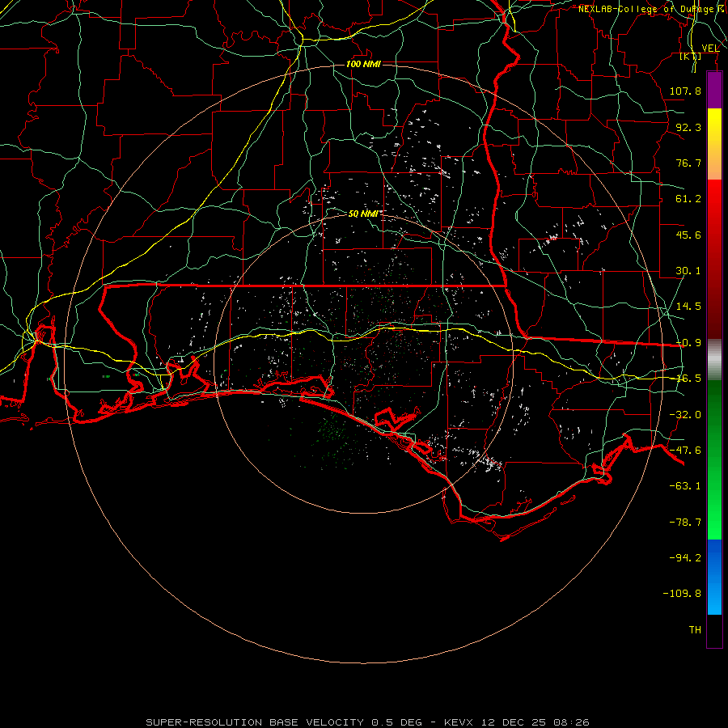This screenshot has width=728, height=728.
Task: Click the -109.8 value on the velocity scale
Action: tap(682, 594)
